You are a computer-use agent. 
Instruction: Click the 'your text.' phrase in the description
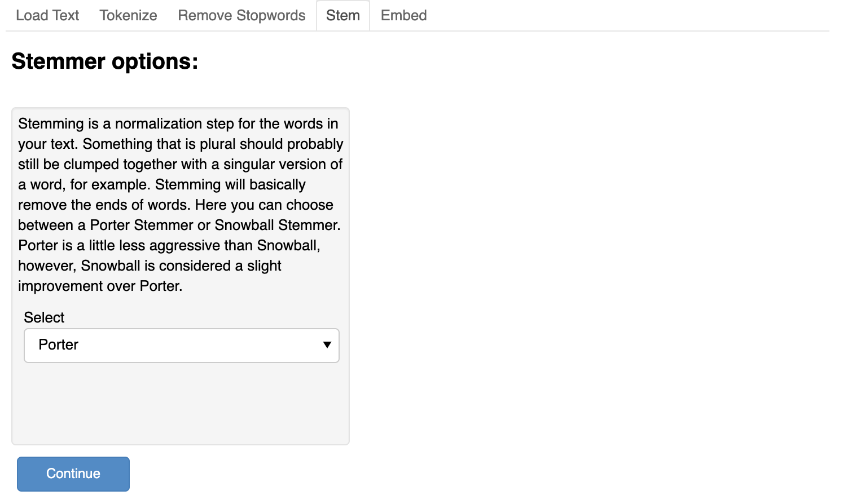pyautogui.click(x=47, y=144)
